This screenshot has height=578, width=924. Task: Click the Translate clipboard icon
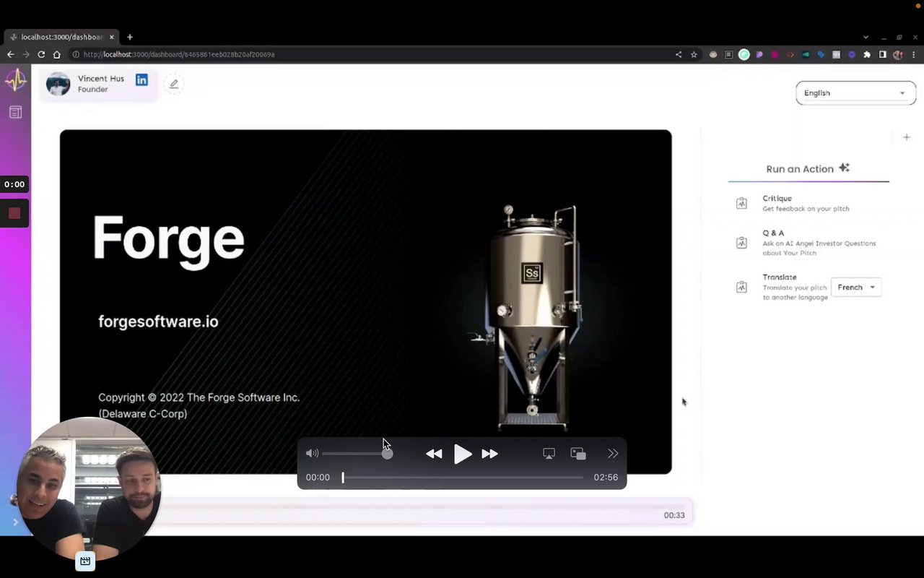pyautogui.click(x=741, y=287)
